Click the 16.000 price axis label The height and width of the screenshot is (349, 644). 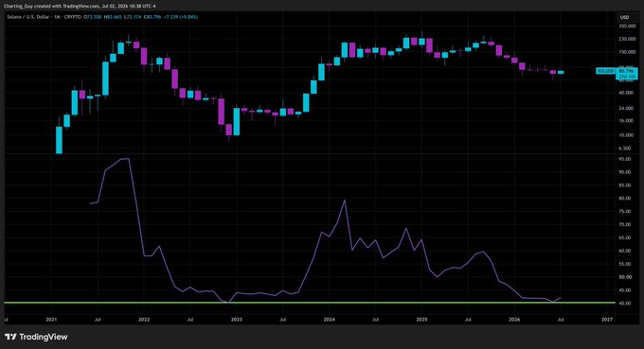626,120
